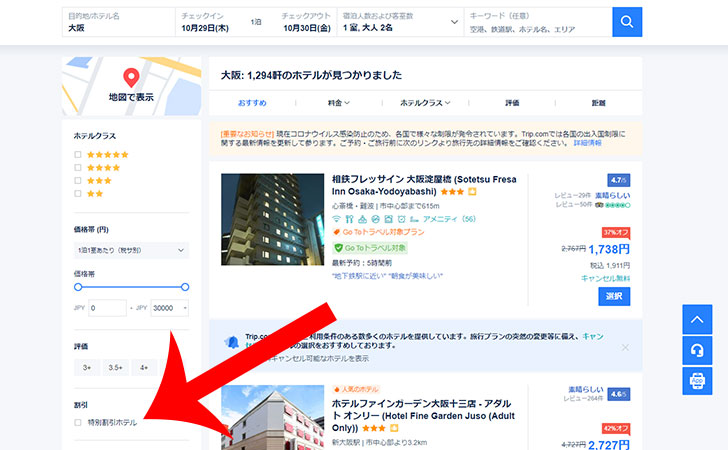Close the cancellation notice banner
This screenshot has height=450, width=728.
click(x=625, y=347)
